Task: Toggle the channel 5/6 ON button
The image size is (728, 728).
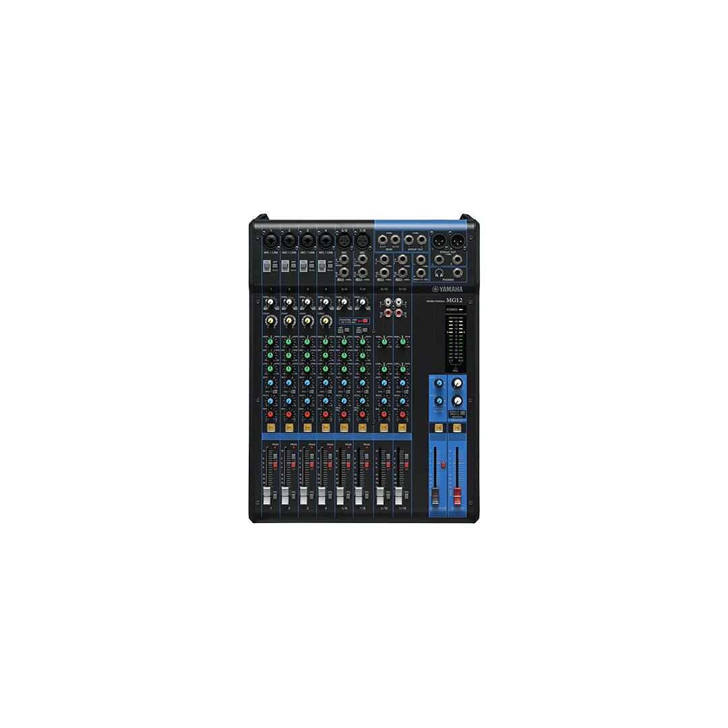Action: point(344,427)
